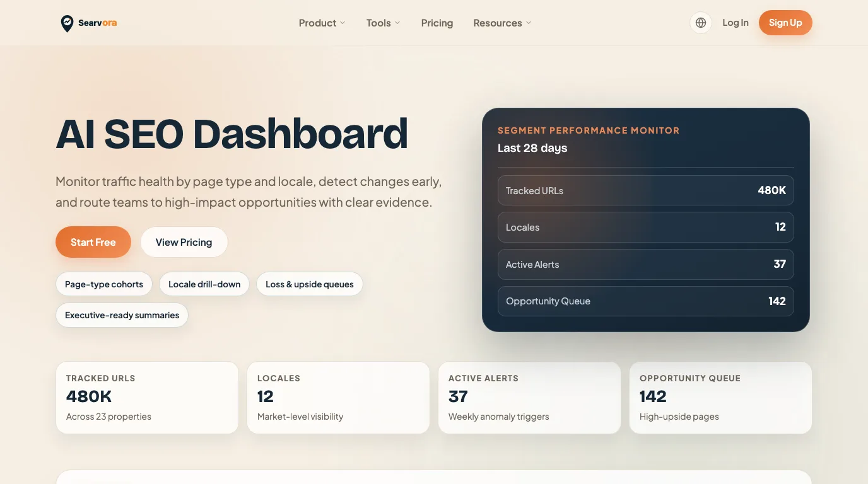Click the Opportunity Queue 142 stat card
The width and height of the screenshot is (868, 484).
(720, 398)
